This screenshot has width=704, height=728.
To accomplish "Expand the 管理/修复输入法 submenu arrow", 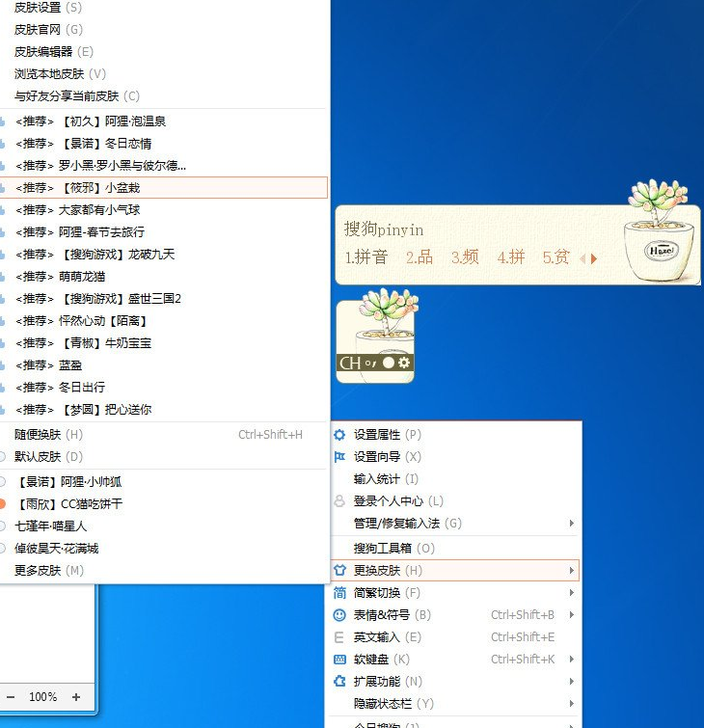I will [572, 524].
